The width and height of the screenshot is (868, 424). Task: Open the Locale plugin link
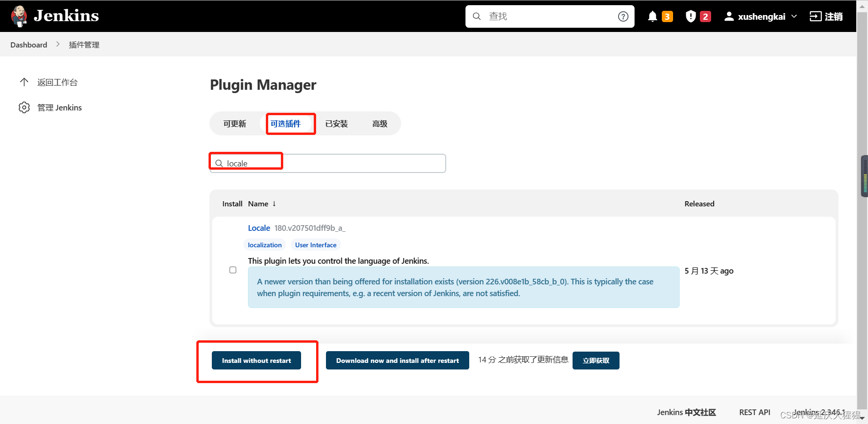coord(259,228)
